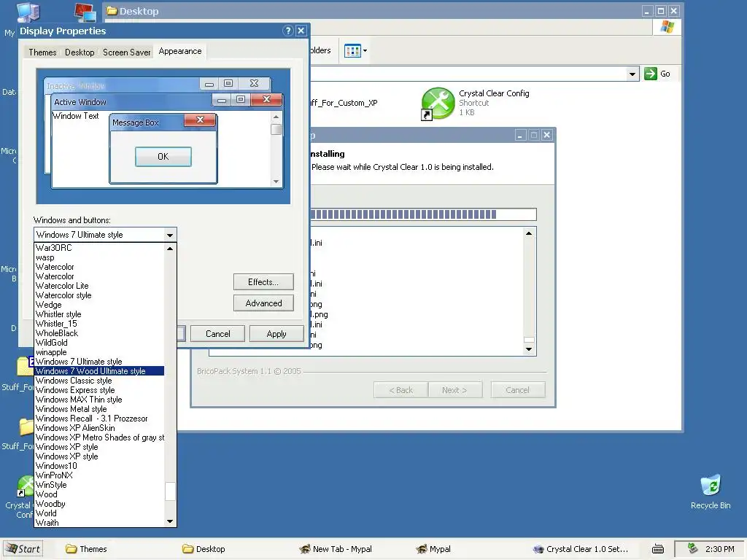Select Windows Classic style
The image size is (747, 560).
tap(99, 381)
